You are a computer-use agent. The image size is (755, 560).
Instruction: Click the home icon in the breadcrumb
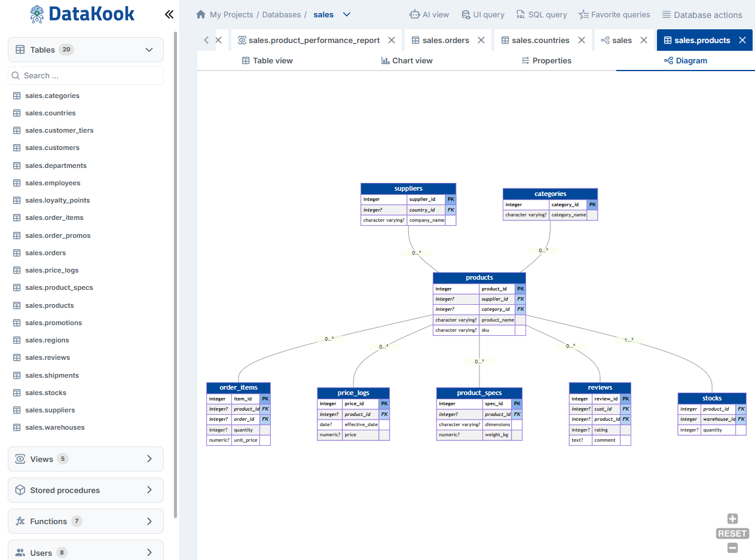200,14
